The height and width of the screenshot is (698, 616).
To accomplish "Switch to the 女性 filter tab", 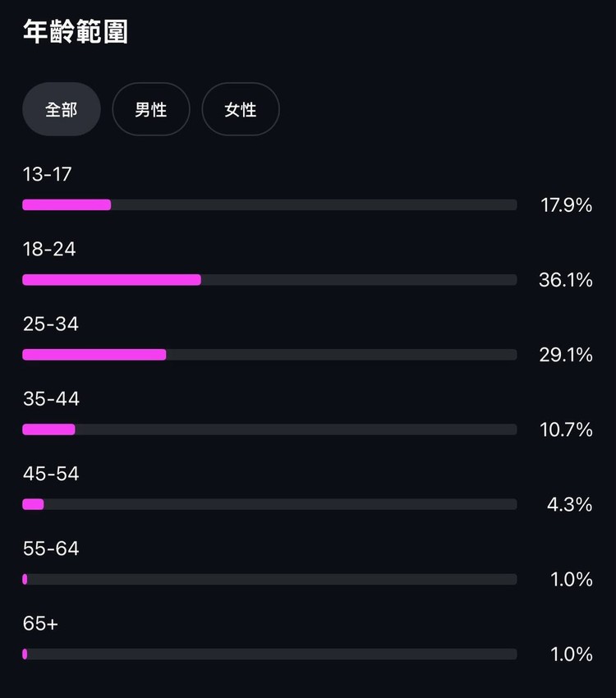I will (x=241, y=109).
